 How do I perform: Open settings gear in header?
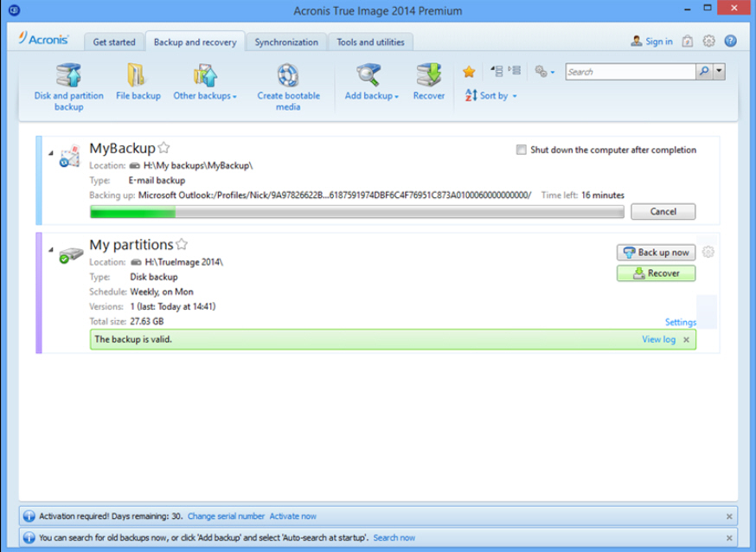click(708, 42)
